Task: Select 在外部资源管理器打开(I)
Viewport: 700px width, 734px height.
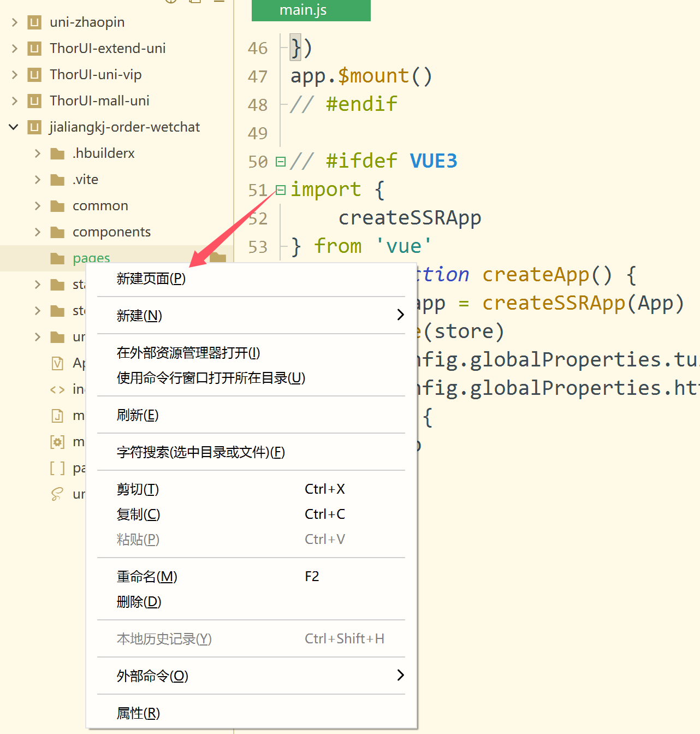Action: 251,353
